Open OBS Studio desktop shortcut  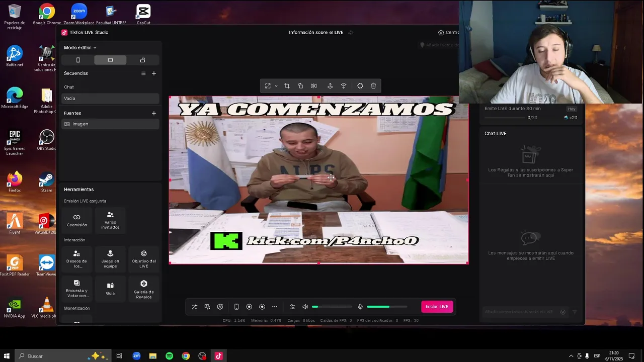(47, 140)
